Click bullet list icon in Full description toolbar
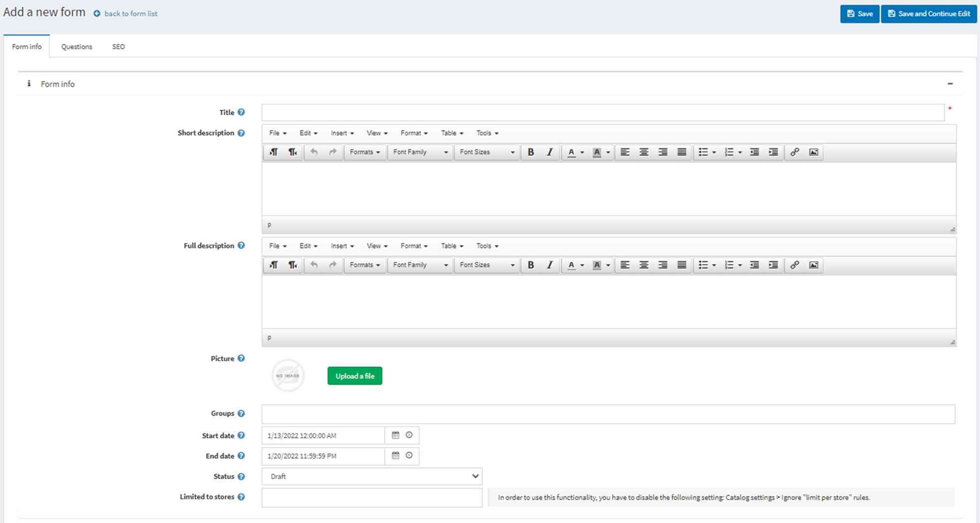Image resolution: width=980 pixels, height=523 pixels. coord(704,265)
